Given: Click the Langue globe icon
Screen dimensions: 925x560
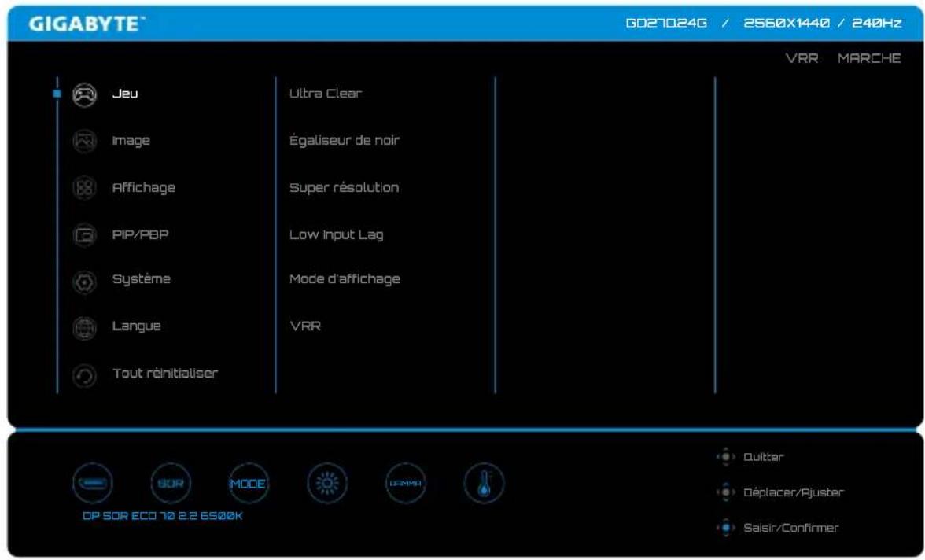Looking at the screenshot, I should pyautogui.click(x=84, y=328).
